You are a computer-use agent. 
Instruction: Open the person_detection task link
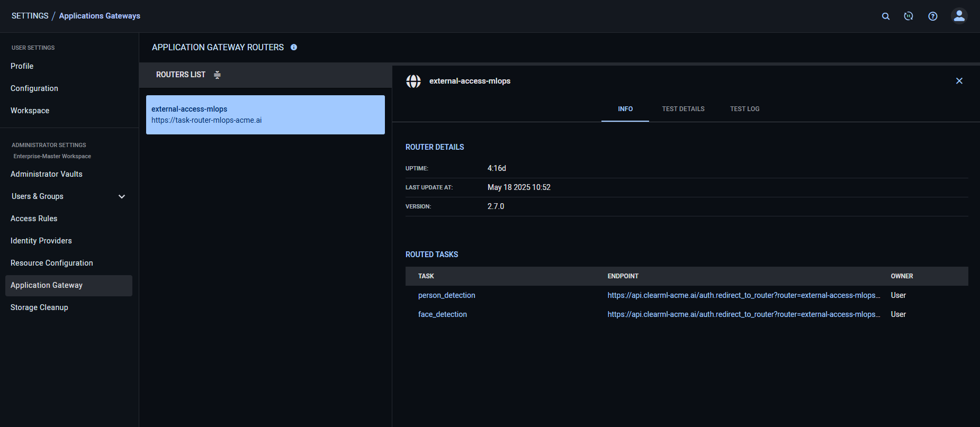coord(446,295)
